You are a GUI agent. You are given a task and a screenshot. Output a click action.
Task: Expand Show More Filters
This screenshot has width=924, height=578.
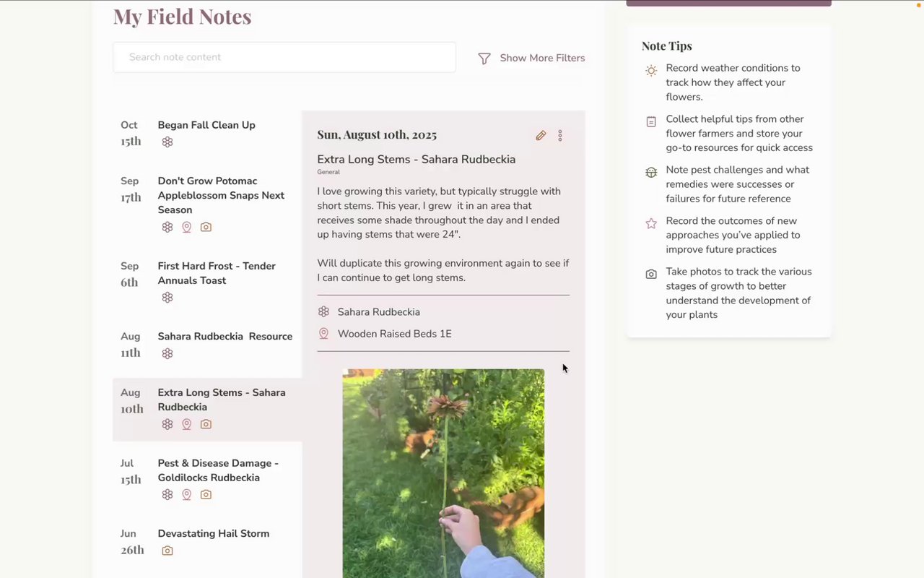542,58
